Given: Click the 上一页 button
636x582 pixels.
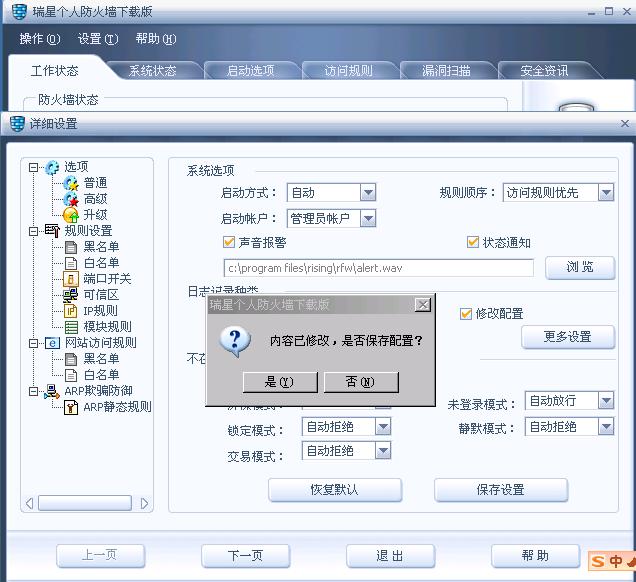Looking at the screenshot, I should point(100,556).
